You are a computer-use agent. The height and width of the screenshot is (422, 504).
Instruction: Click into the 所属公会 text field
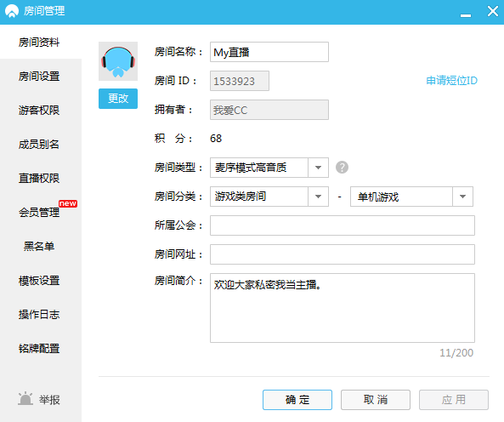click(343, 225)
